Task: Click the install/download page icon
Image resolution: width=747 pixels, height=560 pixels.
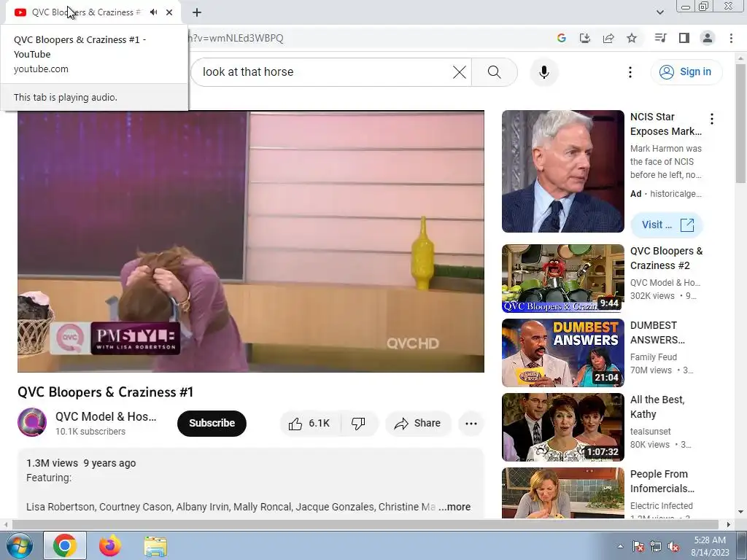Action: [x=584, y=38]
